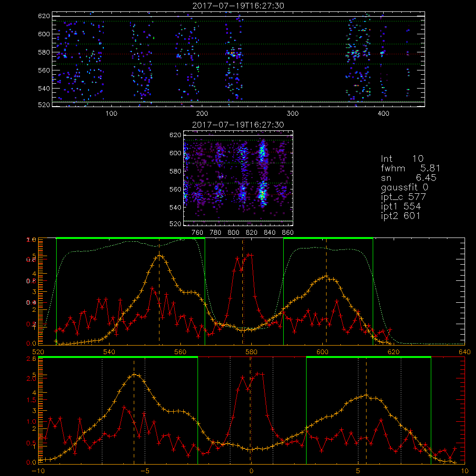Click x-axis label 540 of profile plot
Viewport: 476px width, 476px height.
click(109, 352)
